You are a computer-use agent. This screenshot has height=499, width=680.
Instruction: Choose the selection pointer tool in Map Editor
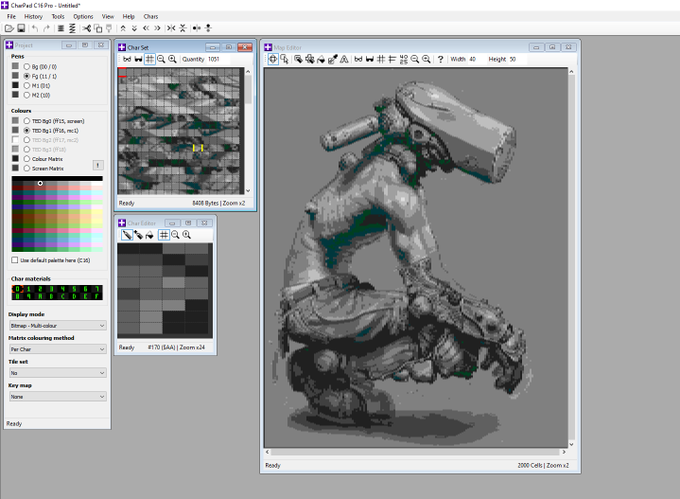284,59
